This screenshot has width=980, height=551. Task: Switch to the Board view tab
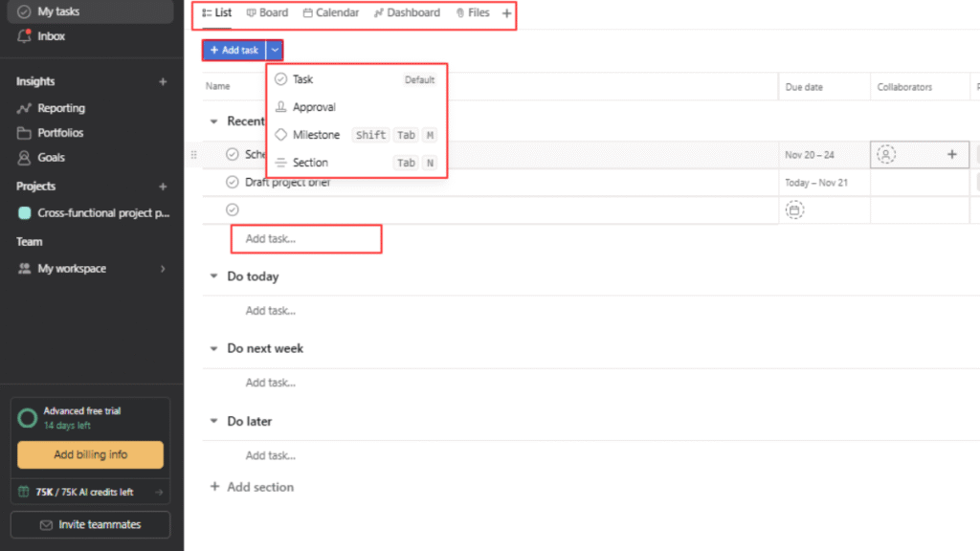coord(267,12)
